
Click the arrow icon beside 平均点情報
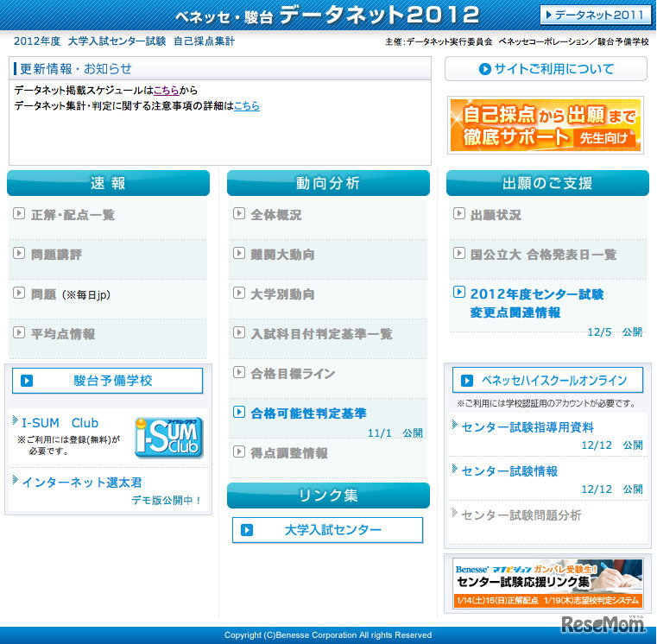[x=19, y=332]
